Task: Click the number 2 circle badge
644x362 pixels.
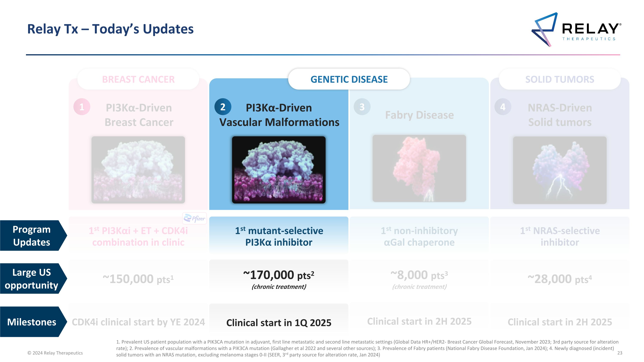Action: (x=223, y=107)
